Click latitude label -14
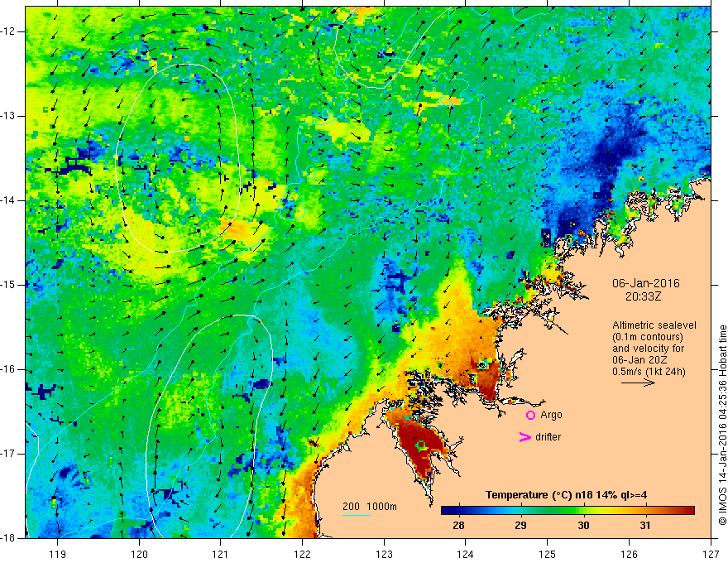 click(8, 200)
